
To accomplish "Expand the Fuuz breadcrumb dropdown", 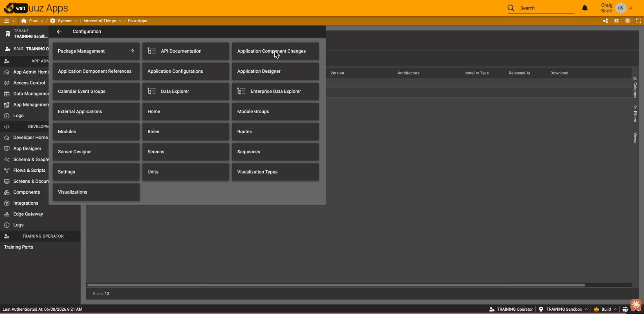I will pos(42,21).
